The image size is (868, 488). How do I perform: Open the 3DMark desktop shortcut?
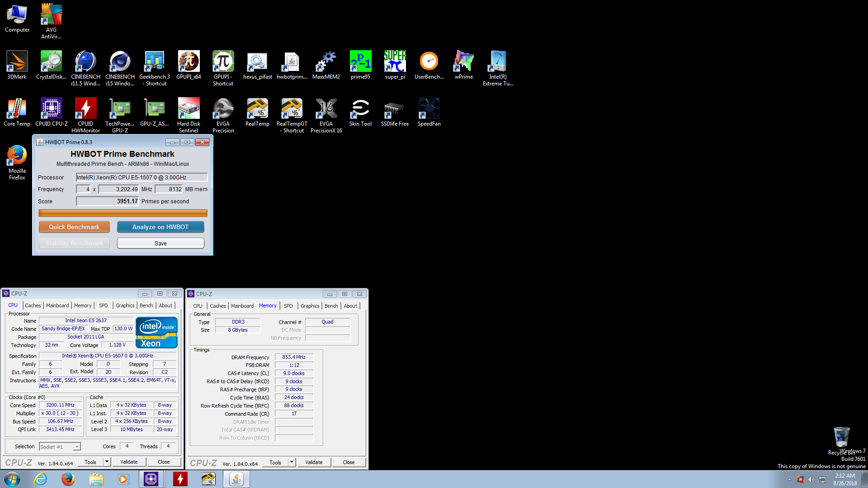tap(17, 66)
